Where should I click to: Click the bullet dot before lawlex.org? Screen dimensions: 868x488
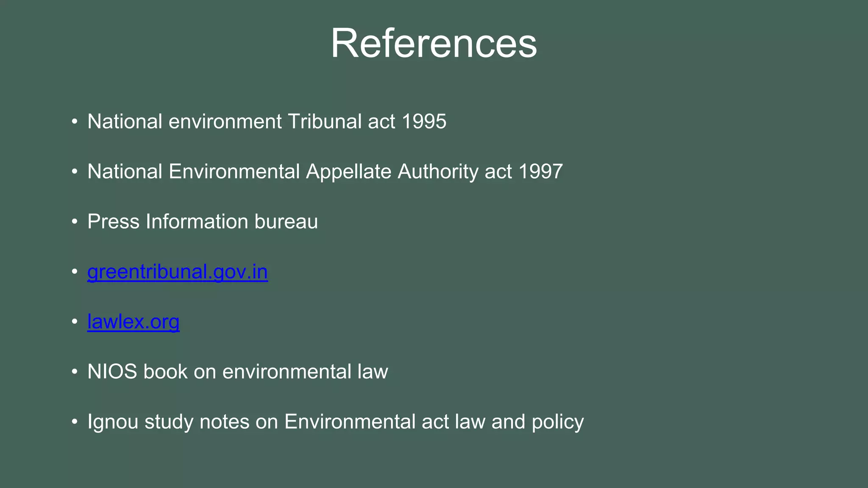coord(75,322)
